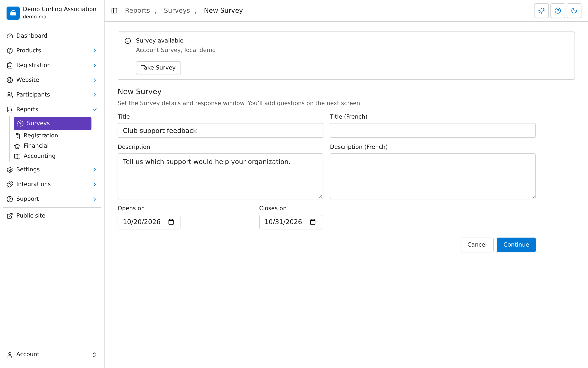Expand the Settings menu chevron
The image size is (588, 368).
point(95,170)
